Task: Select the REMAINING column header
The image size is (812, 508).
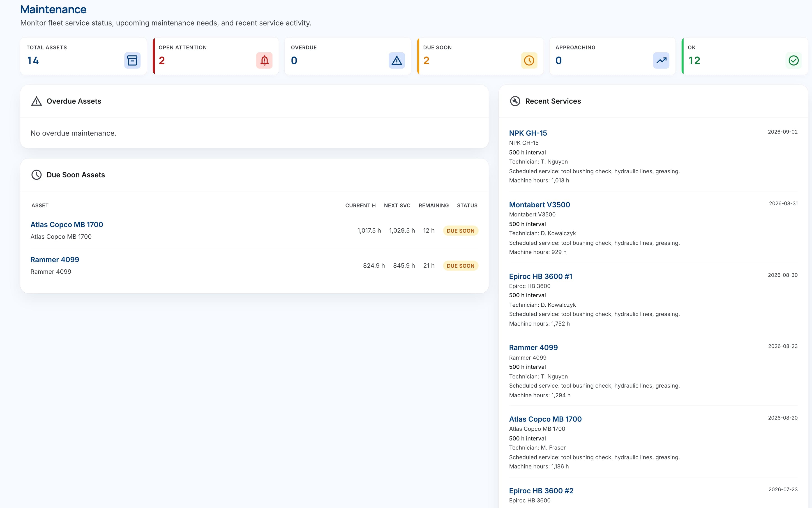Action: pyautogui.click(x=434, y=205)
